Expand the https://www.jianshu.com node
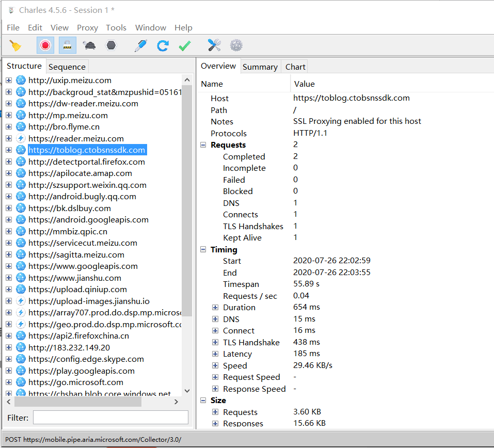494x448 pixels. click(x=9, y=278)
